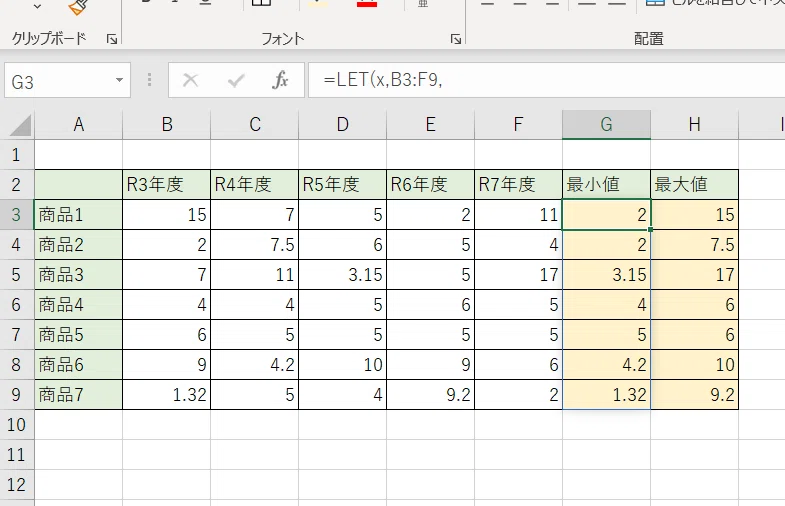Select the 商品2 label cell
Image resolution: width=785 pixels, height=506 pixels.
79,245
